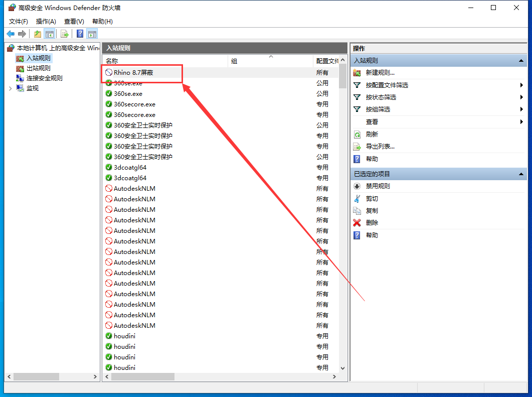
Task: Click the export list toolbar icon
Action: click(65, 34)
